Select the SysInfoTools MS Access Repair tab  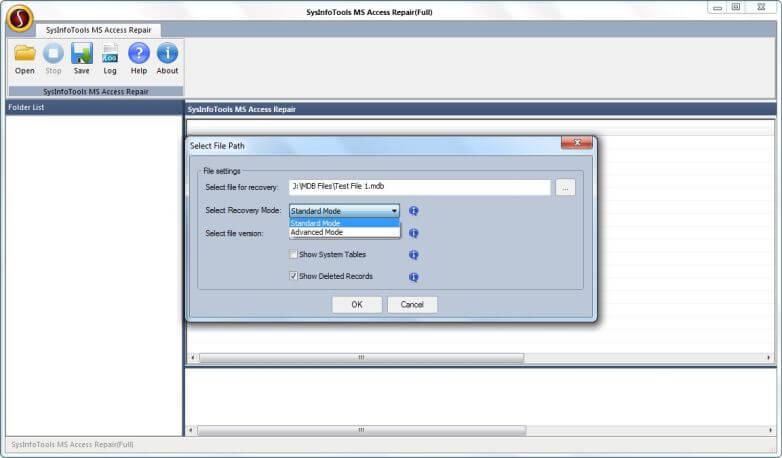click(84, 30)
